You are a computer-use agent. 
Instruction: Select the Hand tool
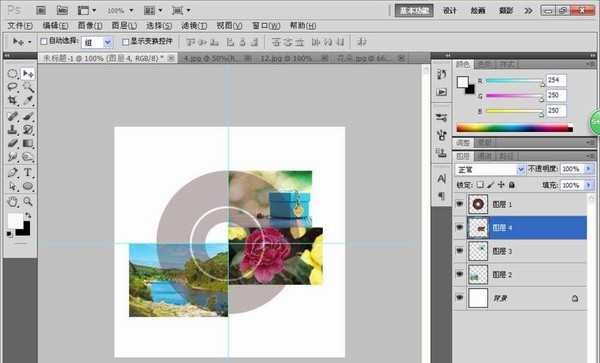tap(13, 202)
